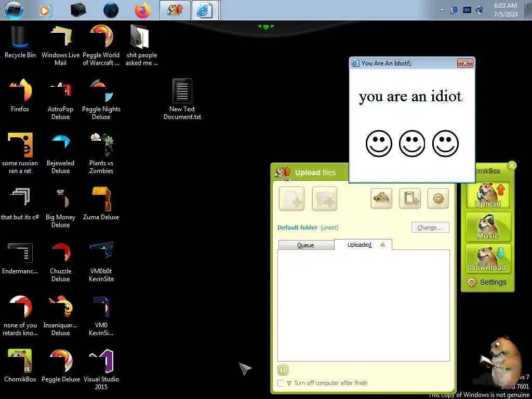This screenshot has height=399, width=532.
Task: Click the pause button in Upload files
Action: 283,370
